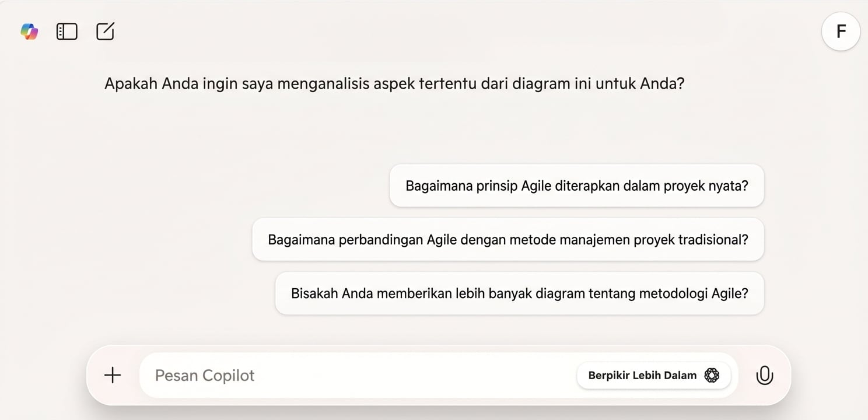Activate voice input with the microphone icon

click(x=765, y=375)
